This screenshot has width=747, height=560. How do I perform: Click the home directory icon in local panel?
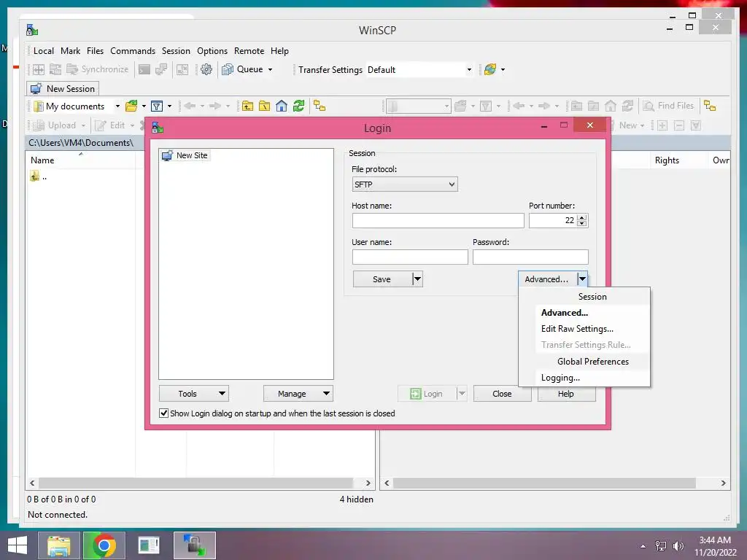(x=282, y=106)
